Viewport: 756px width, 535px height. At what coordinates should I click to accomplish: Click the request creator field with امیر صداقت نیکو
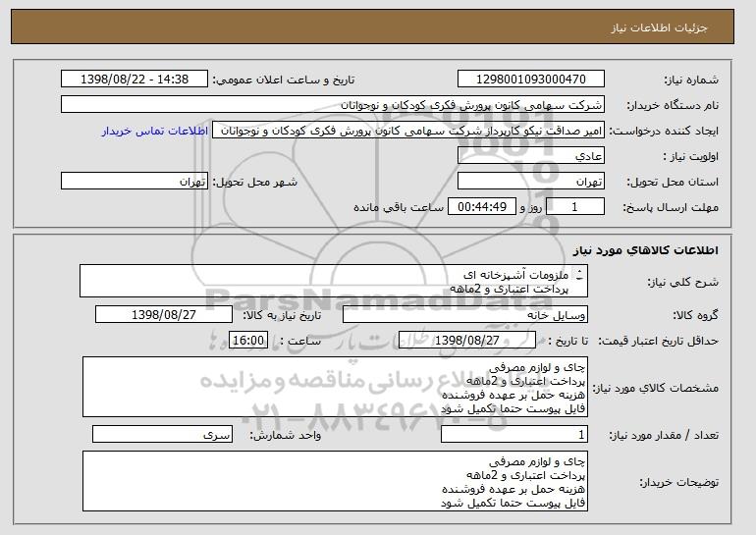point(408,131)
